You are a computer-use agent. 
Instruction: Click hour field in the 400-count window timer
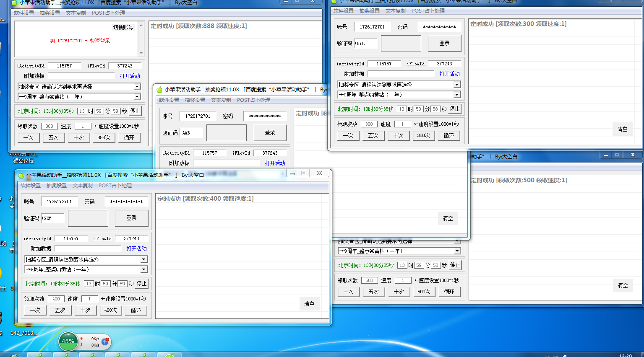(89, 284)
